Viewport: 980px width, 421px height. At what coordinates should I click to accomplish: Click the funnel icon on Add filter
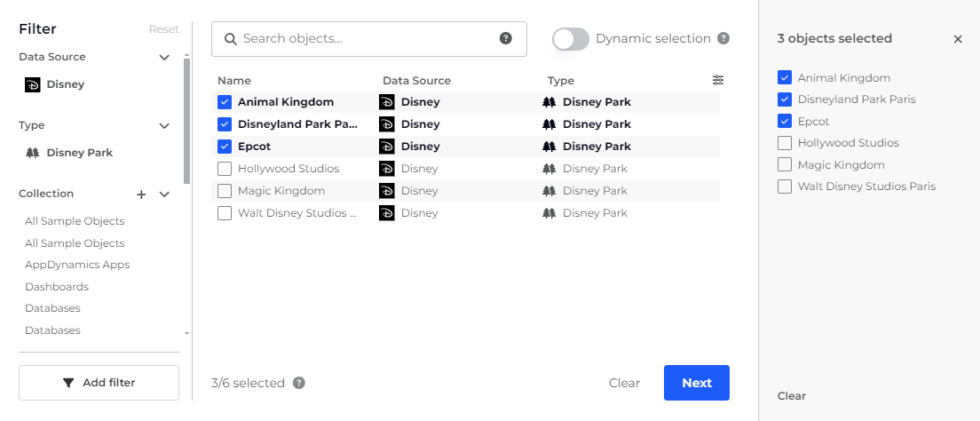tap(68, 383)
